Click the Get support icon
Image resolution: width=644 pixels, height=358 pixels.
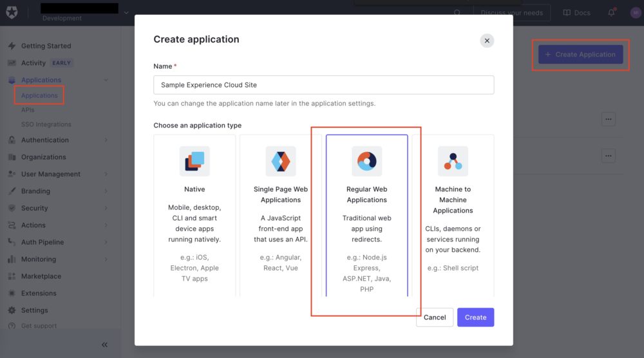pos(12,326)
